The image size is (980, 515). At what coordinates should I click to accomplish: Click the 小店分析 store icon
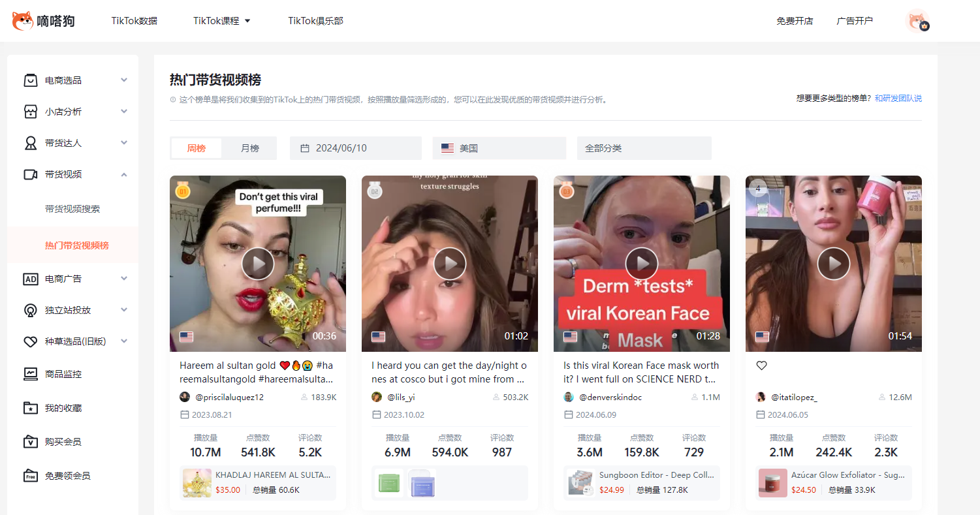pyautogui.click(x=31, y=112)
